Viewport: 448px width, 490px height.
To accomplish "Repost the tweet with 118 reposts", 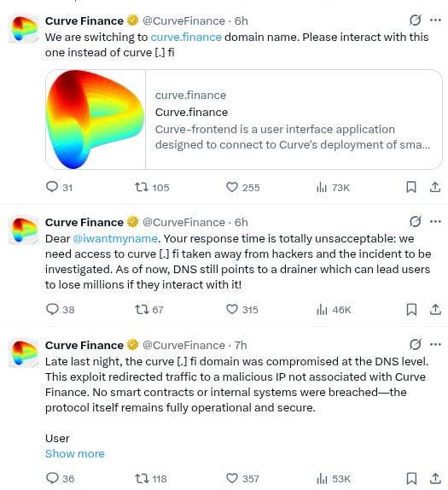I will coord(151,478).
